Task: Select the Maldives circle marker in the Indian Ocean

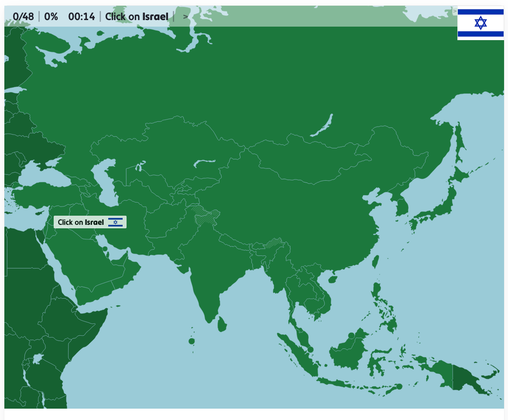Action: (192, 341)
